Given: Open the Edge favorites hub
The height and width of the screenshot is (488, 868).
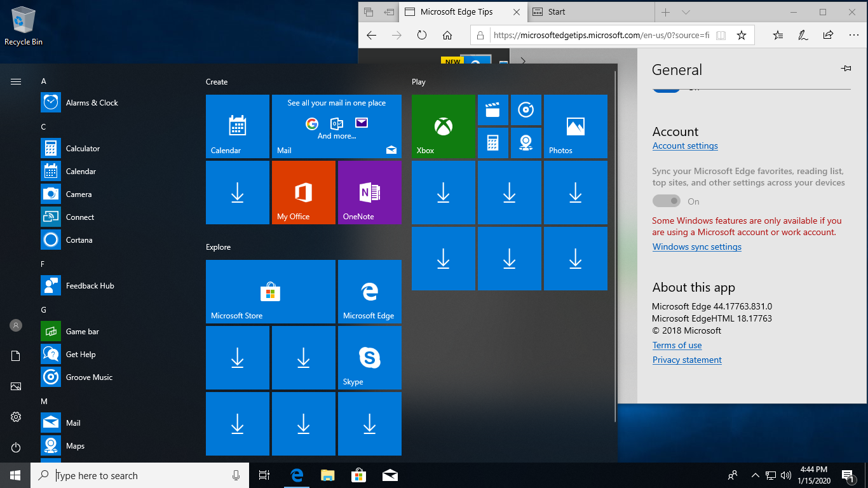Looking at the screenshot, I should point(778,36).
